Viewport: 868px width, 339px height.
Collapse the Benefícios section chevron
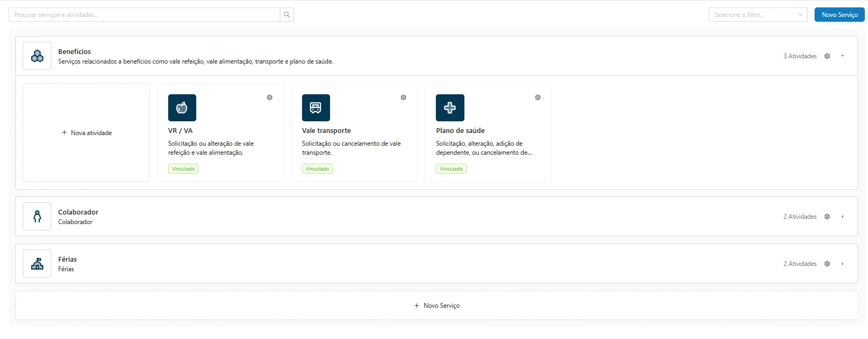click(843, 56)
